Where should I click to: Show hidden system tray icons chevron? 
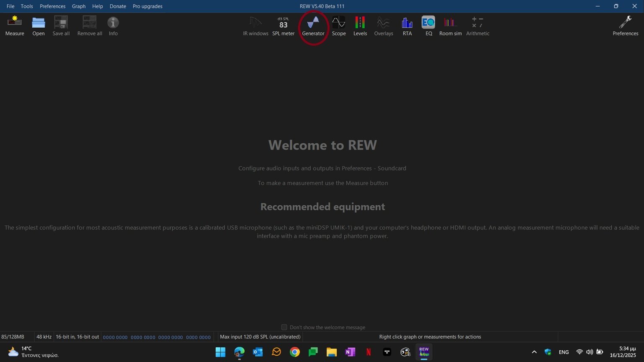pyautogui.click(x=534, y=352)
